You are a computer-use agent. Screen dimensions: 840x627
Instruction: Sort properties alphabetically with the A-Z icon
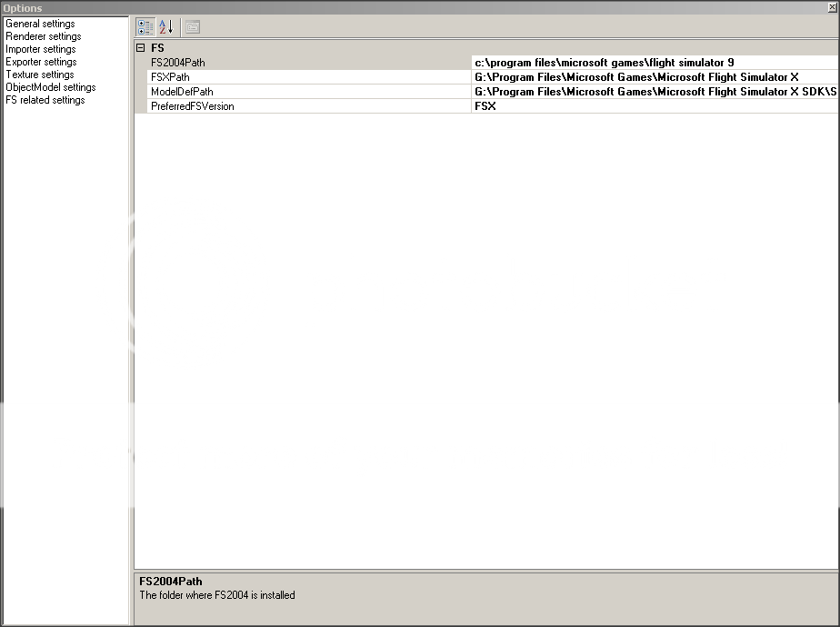point(165,26)
